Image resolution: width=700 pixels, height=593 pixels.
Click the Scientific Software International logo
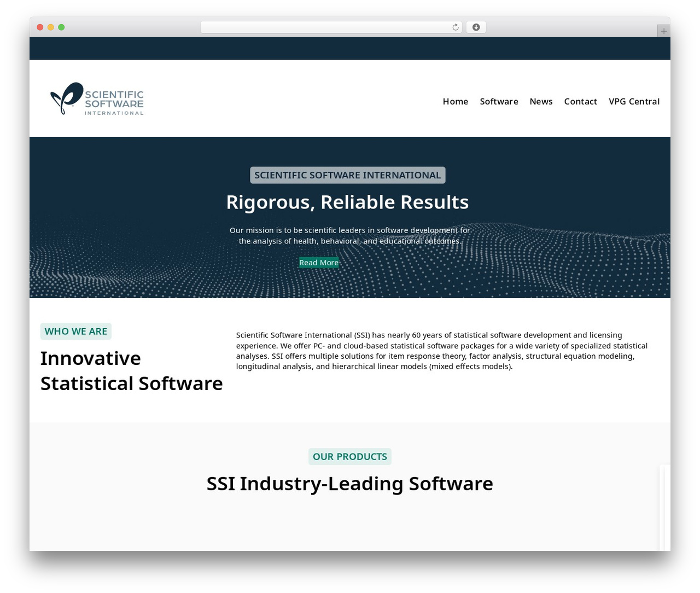coord(97,98)
